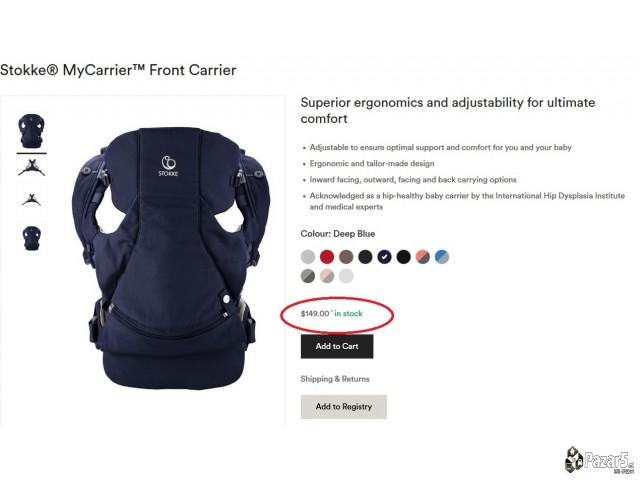Select the first front-view carrier thumbnail
This screenshot has width=640, height=480.
coord(31,131)
